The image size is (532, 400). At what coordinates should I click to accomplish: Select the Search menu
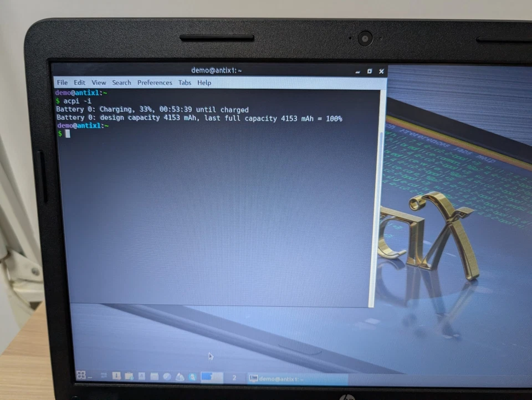coord(121,83)
